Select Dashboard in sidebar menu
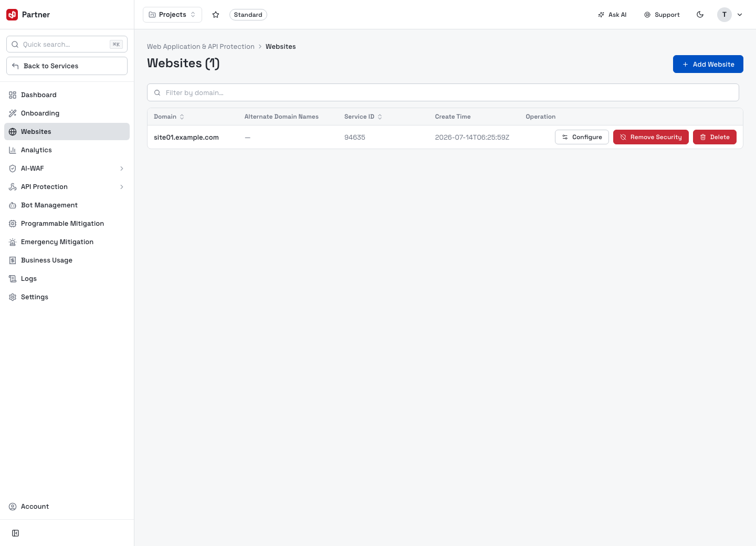This screenshot has height=546, width=756. tap(67, 95)
